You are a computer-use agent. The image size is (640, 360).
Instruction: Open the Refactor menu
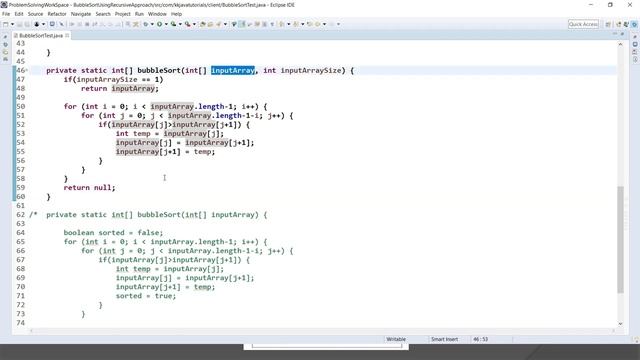(57, 14)
